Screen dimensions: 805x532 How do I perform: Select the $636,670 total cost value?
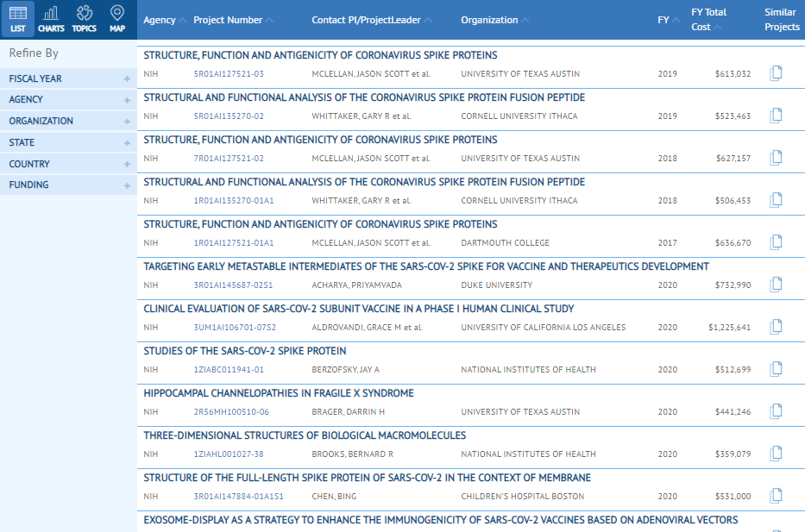coord(733,242)
